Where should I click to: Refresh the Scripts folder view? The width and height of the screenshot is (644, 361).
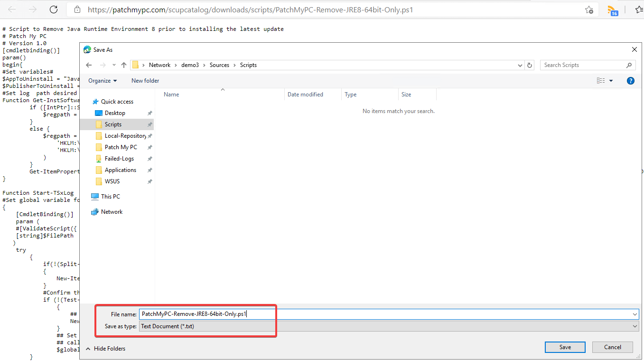[530, 65]
